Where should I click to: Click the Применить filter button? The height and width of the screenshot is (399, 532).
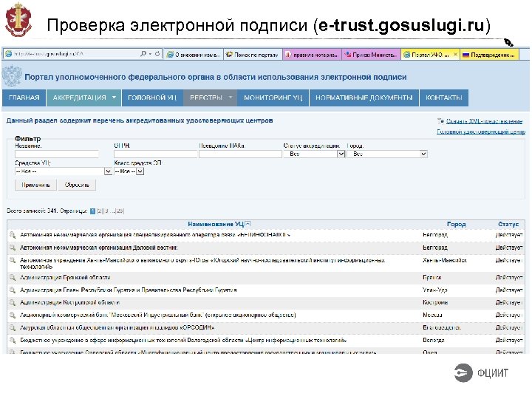pyautogui.click(x=35, y=185)
